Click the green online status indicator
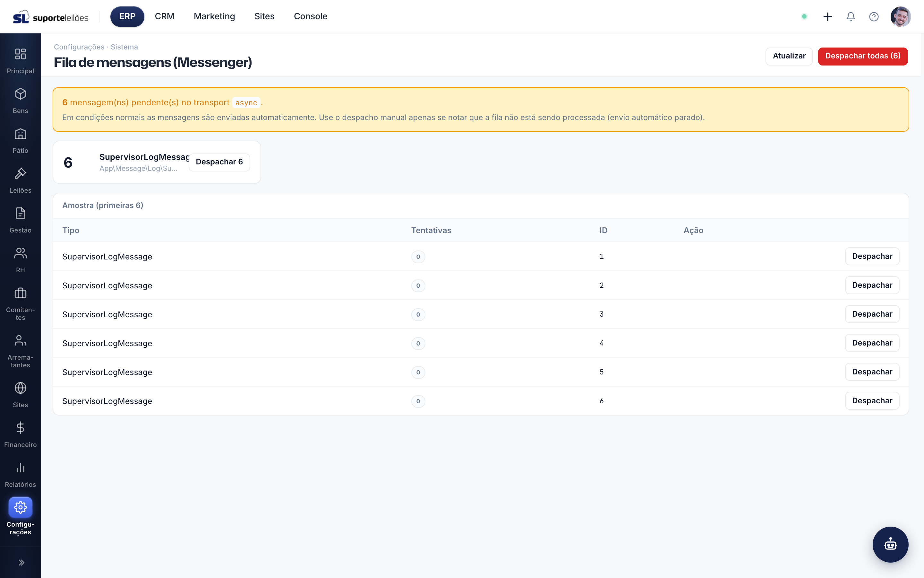 click(x=804, y=16)
